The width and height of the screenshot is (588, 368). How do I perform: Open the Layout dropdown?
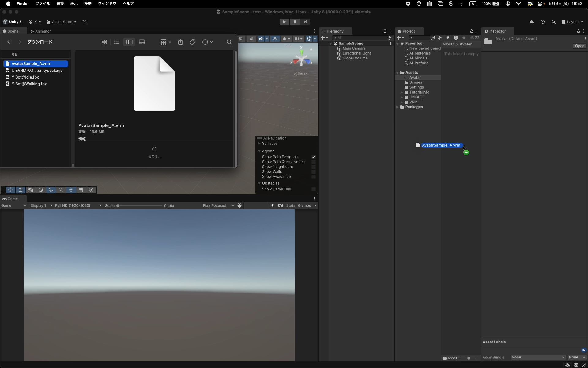click(572, 22)
